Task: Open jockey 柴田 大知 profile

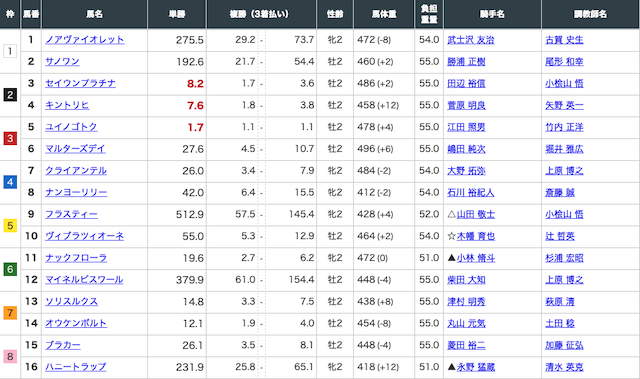Action: [466, 279]
